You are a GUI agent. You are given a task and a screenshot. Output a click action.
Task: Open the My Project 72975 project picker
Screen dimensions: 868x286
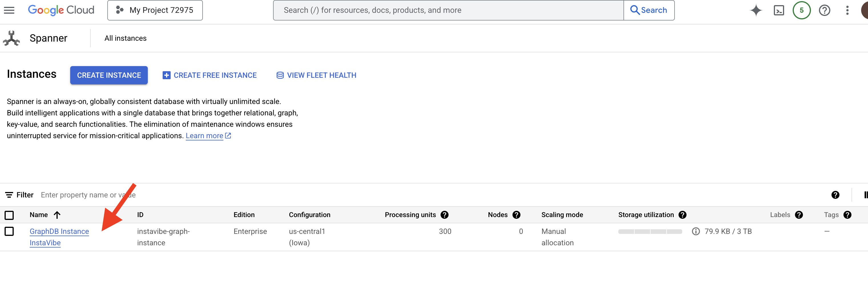pyautogui.click(x=155, y=10)
